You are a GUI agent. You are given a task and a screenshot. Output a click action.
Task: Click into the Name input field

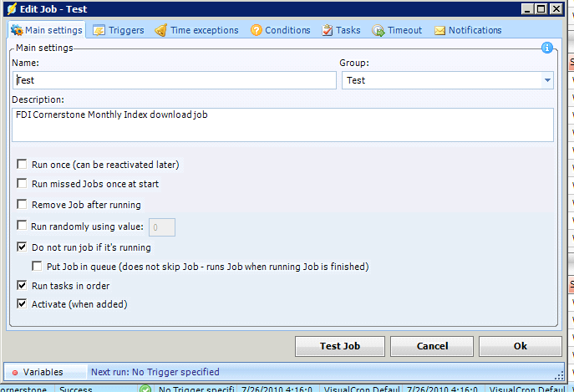click(x=175, y=80)
